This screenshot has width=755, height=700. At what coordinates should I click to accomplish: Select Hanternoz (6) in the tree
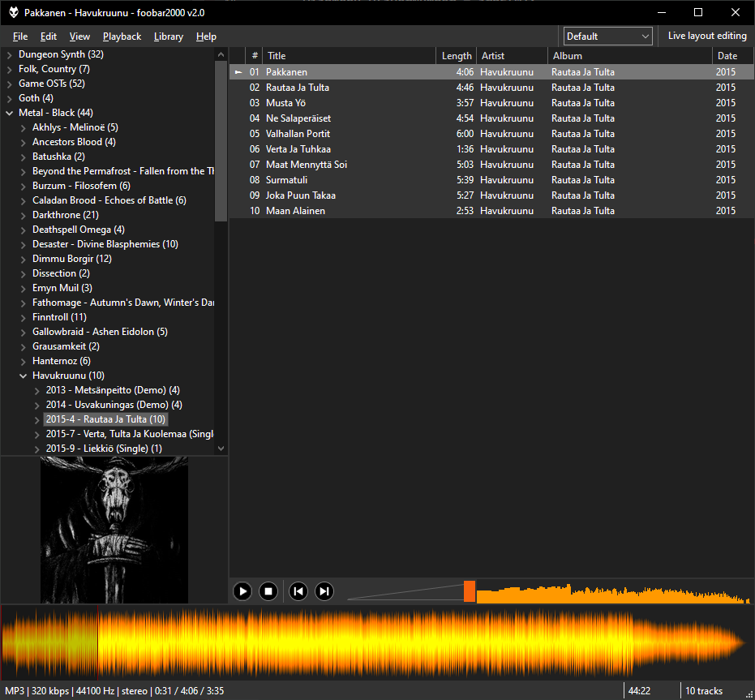(x=61, y=361)
